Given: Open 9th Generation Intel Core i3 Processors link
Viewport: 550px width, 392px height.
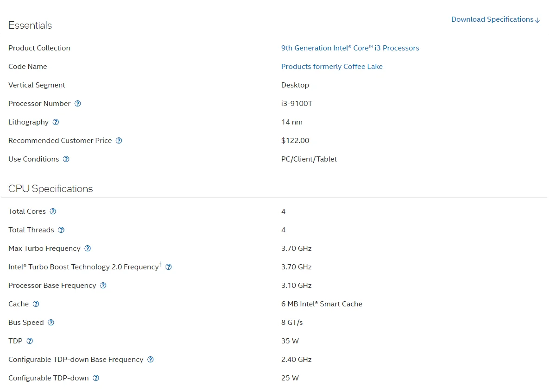Looking at the screenshot, I should pyautogui.click(x=350, y=48).
